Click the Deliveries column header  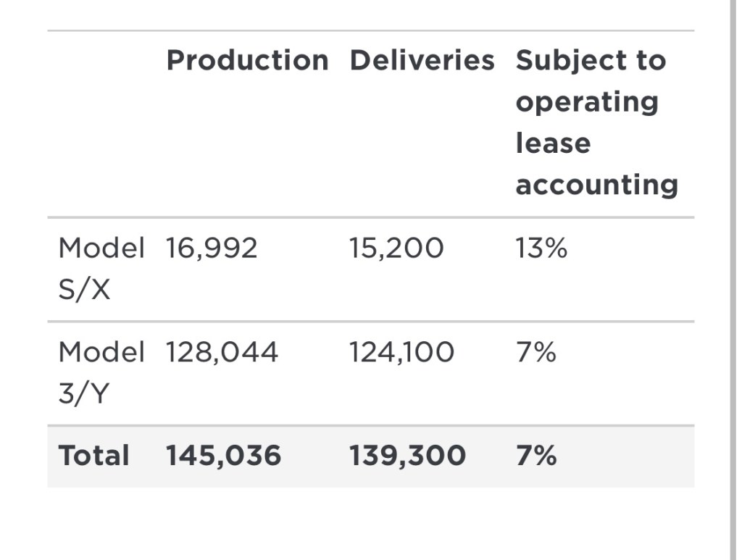(422, 61)
